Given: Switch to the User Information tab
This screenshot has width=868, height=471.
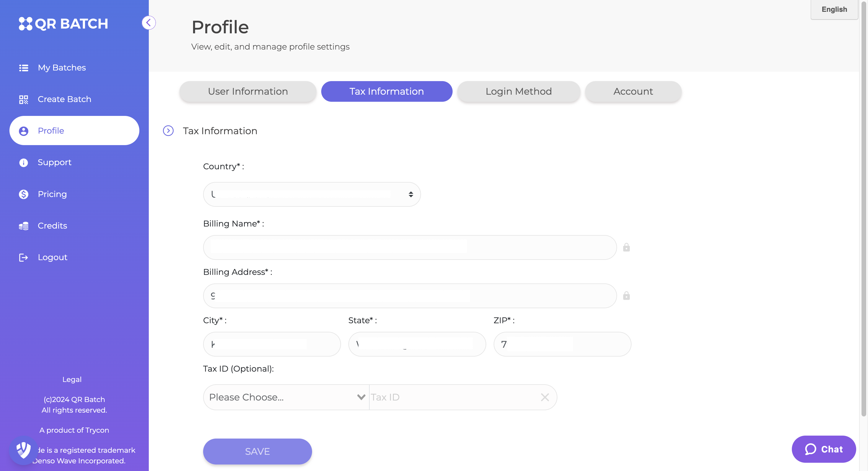Looking at the screenshot, I should [x=248, y=91].
